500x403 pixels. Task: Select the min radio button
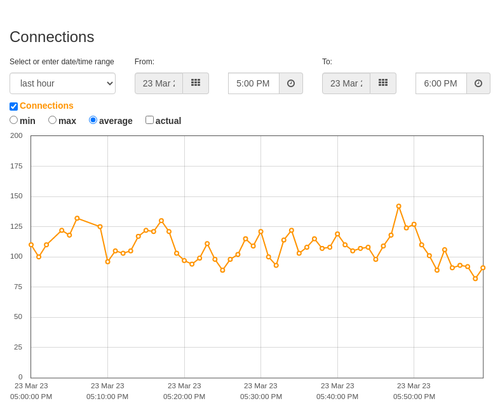pyautogui.click(x=14, y=120)
